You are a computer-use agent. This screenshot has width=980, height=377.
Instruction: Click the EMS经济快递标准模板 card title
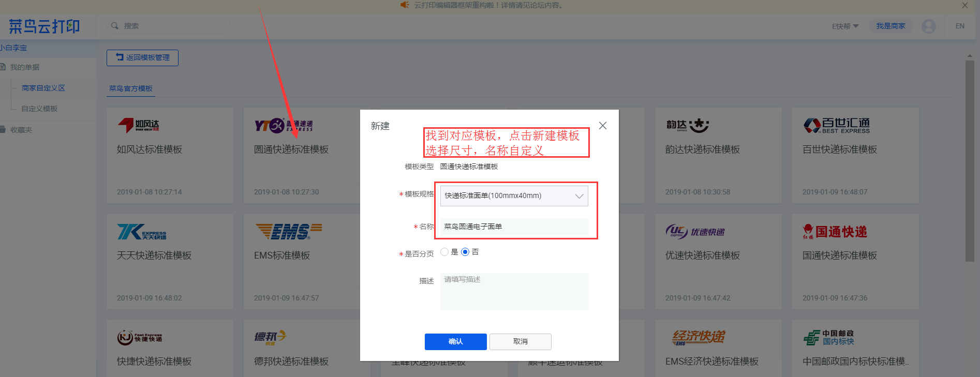point(712,361)
